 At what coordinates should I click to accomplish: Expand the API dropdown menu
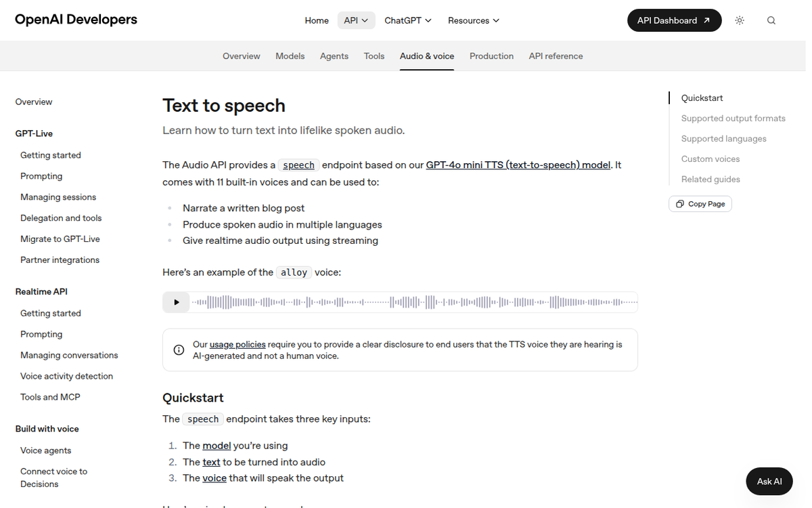(356, 20)
